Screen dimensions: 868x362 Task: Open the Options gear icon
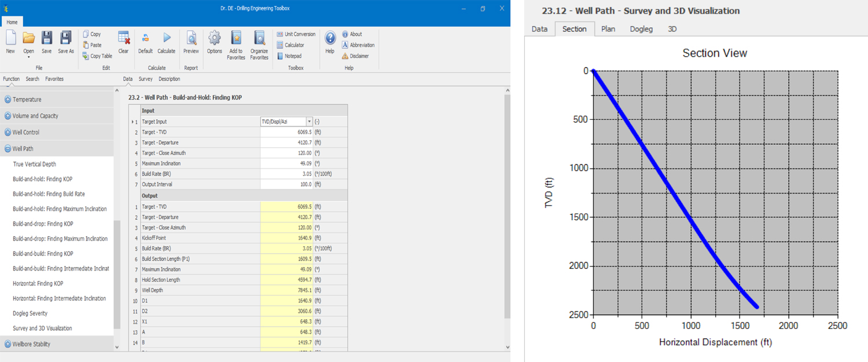tap(215, 39)
